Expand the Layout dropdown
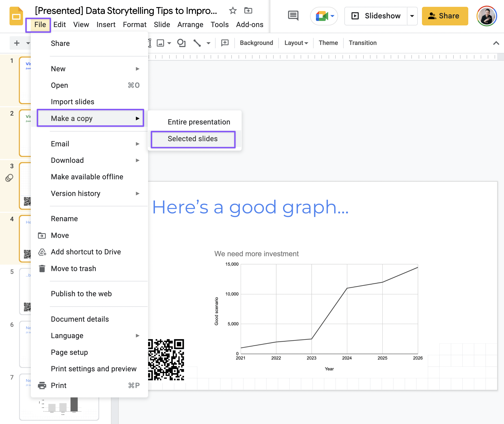This screenshot has height=424, width=504. [296, 43]
